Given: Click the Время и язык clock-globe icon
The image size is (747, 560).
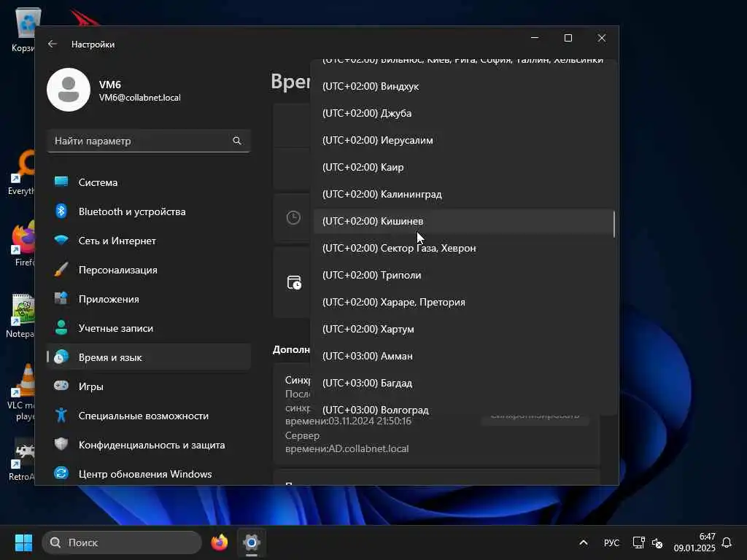Looking at the screenshot, I should coord(61,357).
